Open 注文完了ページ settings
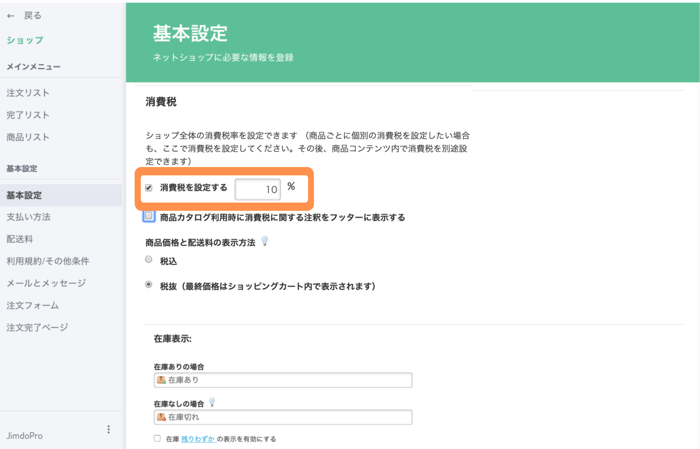The height and width of the screenshot is (449, 700). coord(37,327)
